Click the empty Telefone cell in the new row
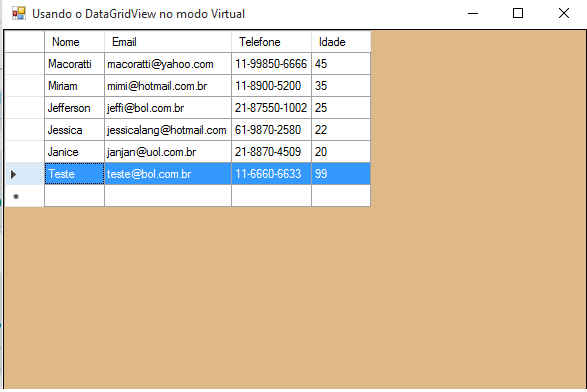 [x=271, y=196]
